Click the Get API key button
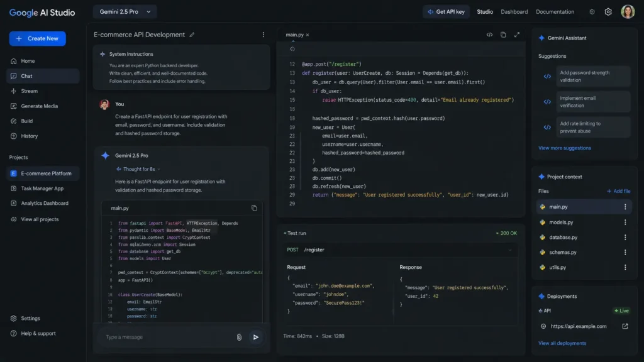This screenshot has height=362, width=644. pyautogui.click(x=446, y=12)
